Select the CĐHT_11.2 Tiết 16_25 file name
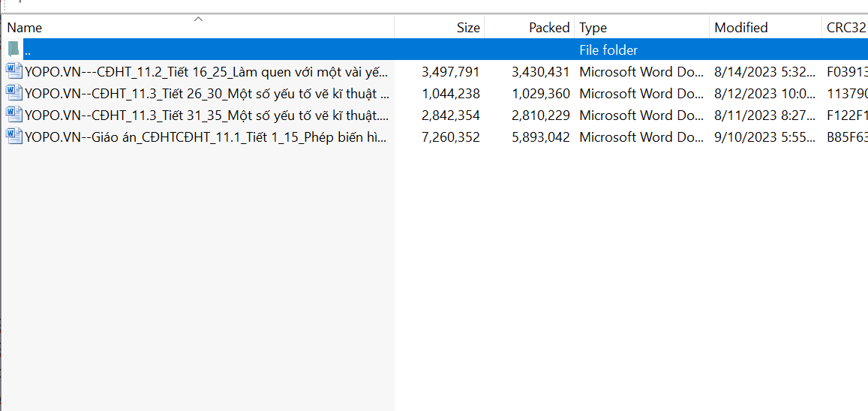Image resolution: width=868 pixels, height=411 pixels. click(206, 72)
